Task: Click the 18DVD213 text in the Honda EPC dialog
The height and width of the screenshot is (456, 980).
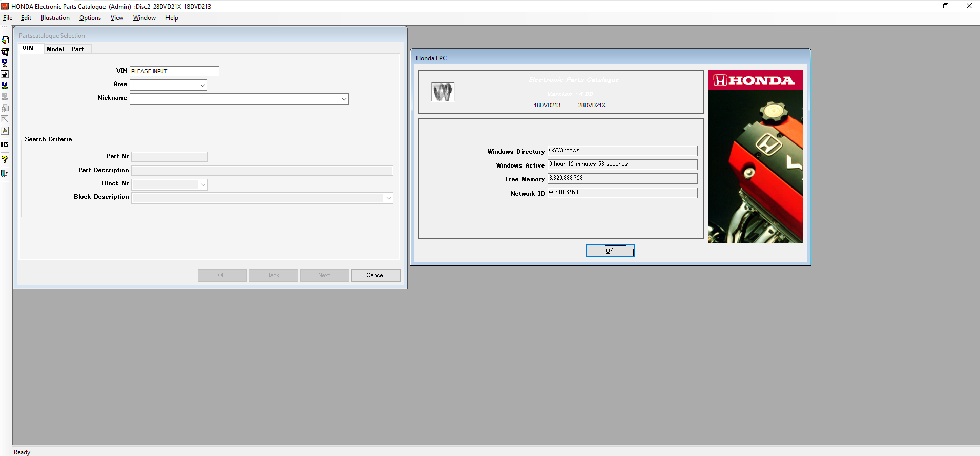Action: click(547, 105)
